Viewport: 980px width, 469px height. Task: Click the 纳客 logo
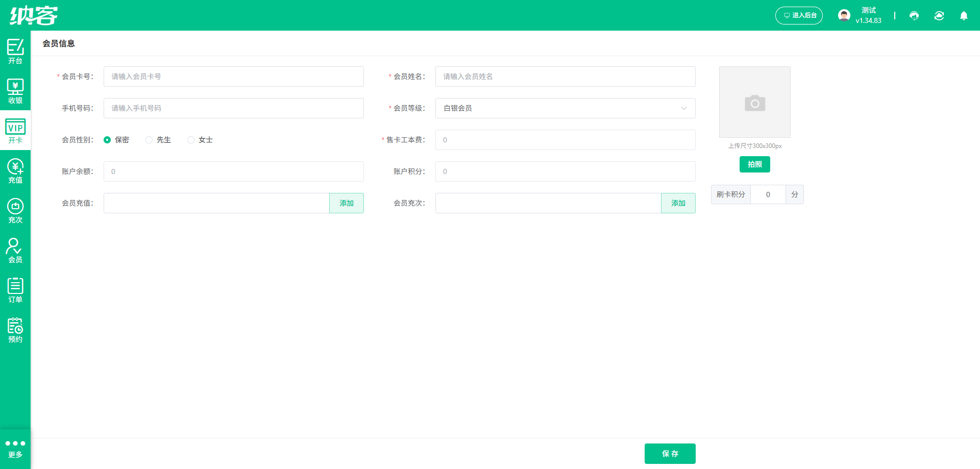coord(34,15)
